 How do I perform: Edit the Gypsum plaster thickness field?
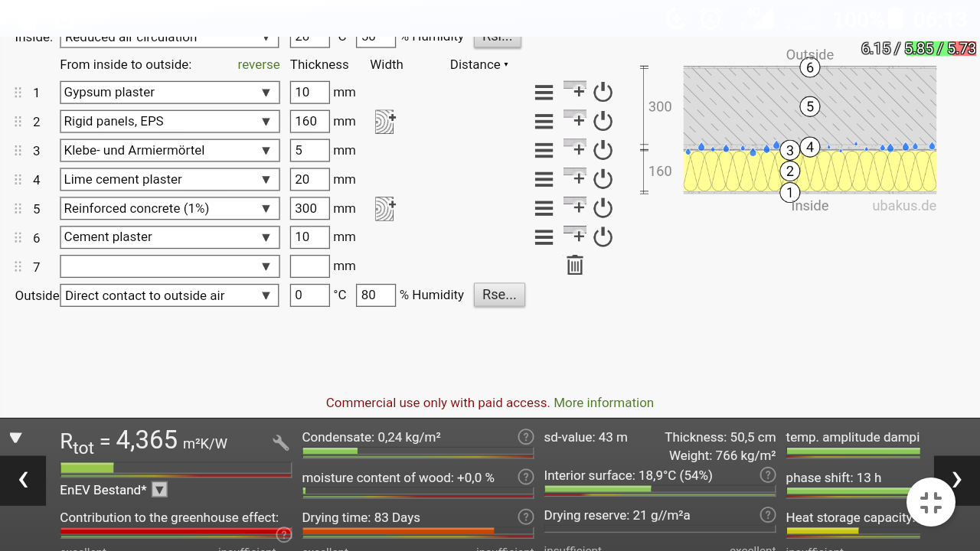pyautogui.click(x=309, y=93)
